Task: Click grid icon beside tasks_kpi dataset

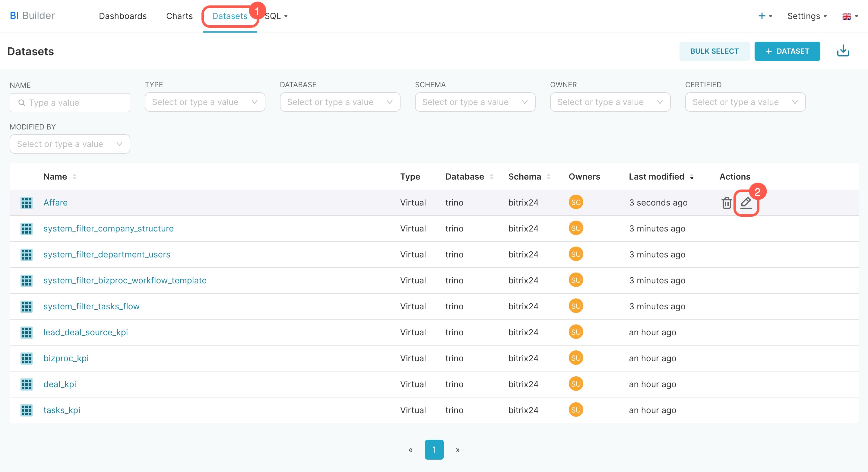Action: click(26, 410)
